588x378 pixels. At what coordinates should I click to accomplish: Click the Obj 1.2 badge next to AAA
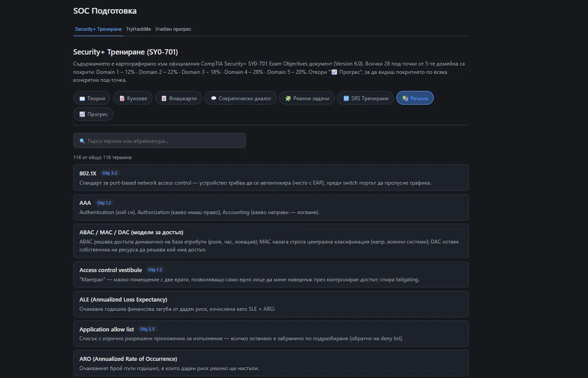point(105,203)
